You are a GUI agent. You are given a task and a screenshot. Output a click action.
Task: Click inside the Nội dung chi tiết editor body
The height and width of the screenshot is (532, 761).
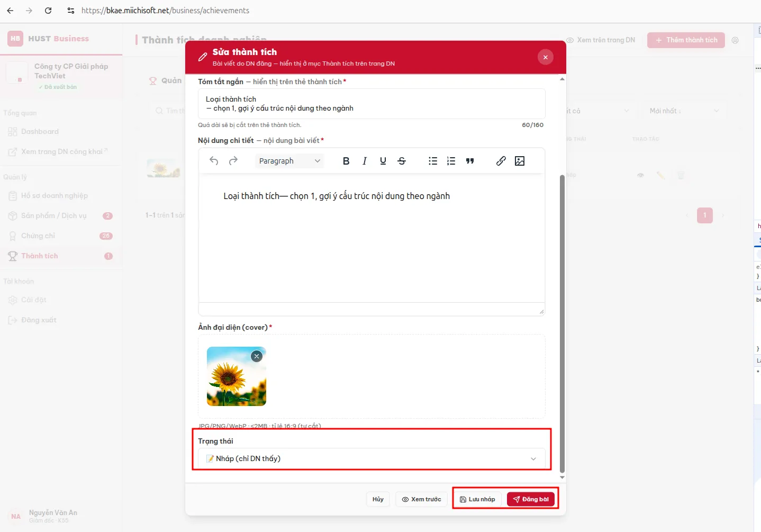click(x=372, y=238)
